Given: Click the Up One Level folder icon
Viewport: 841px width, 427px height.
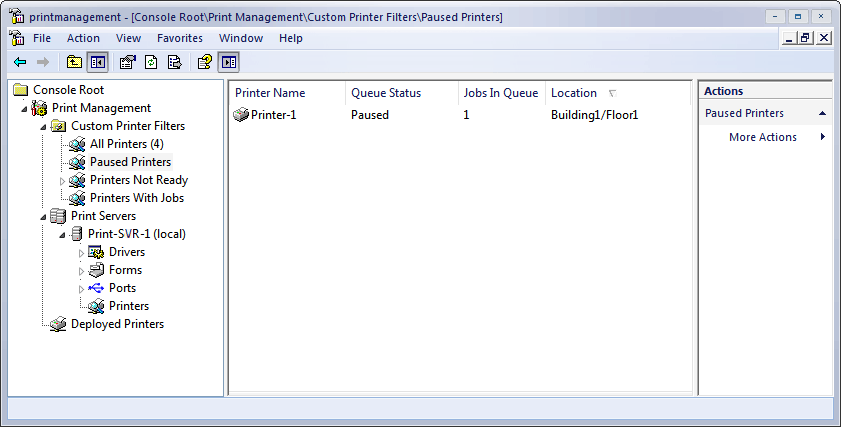Looking at the screenshot, I should coord(74,62).
